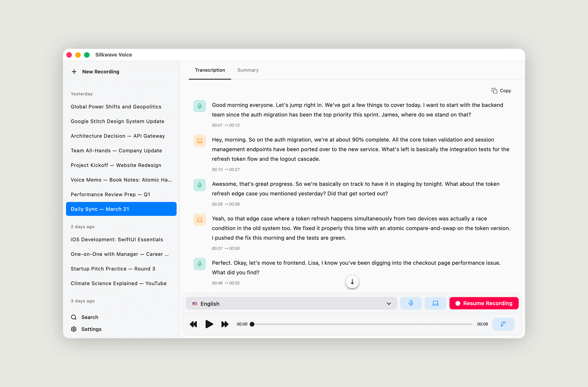588x387 pixels.
Task: Click the microphone speaker icon on the first message
Action: (200, 106)
